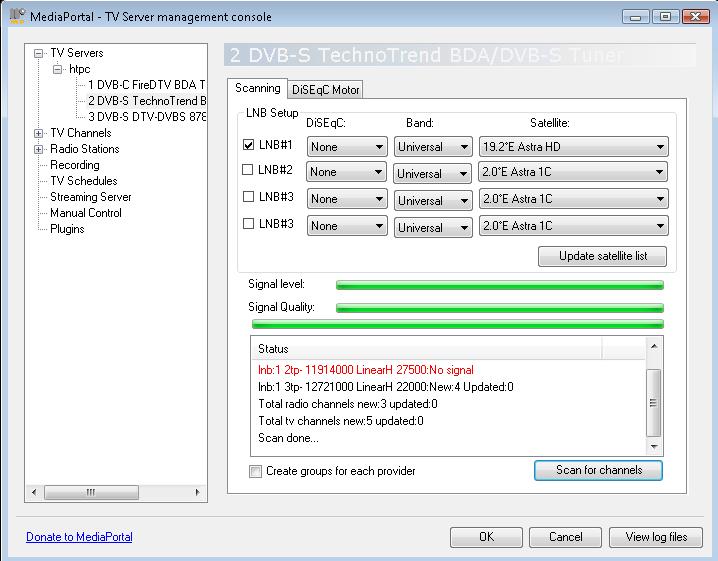Click the OK button
Image resolution: width=718 pixels, height=561 pixels.
click(x=486, y=537)
